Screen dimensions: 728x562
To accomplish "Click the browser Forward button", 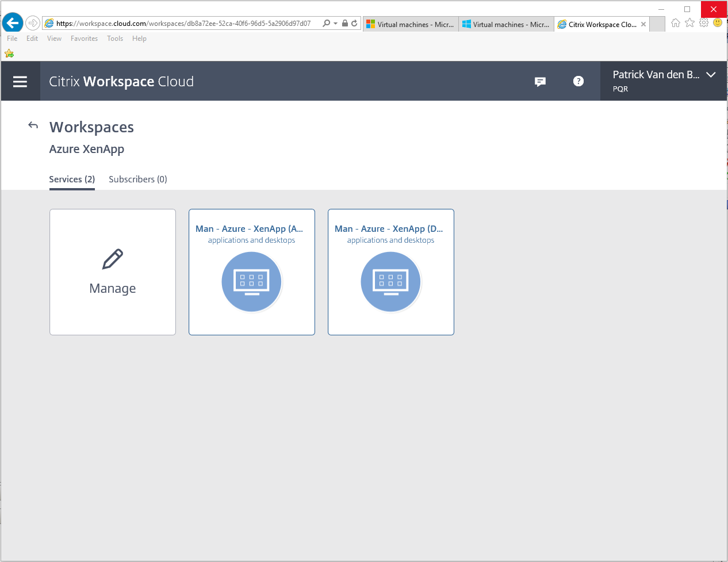I will 33,23.
